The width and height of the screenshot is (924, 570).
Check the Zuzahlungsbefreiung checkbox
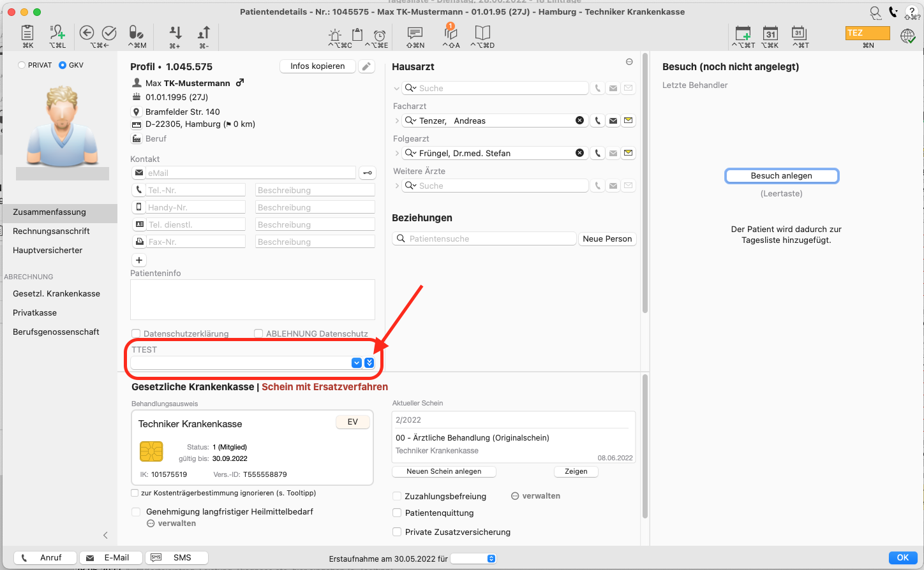pyautogui.click(x=397, y=496)
